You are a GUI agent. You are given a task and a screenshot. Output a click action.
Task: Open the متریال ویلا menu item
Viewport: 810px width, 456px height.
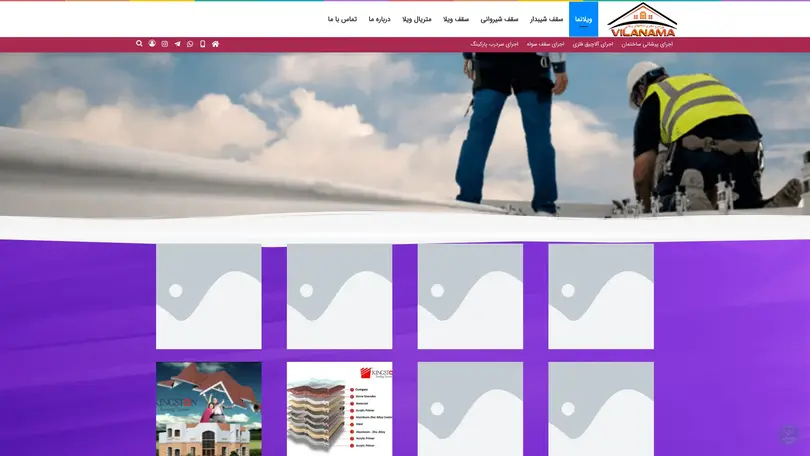click(417, 19)
